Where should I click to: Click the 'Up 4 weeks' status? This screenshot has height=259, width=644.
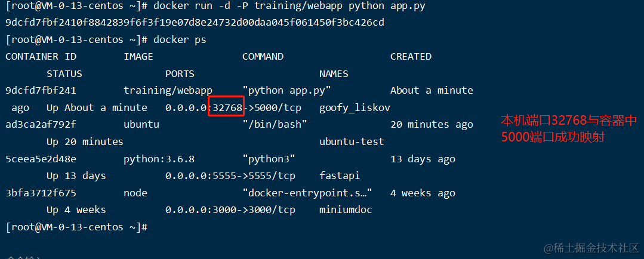click(x=76, y=210)
